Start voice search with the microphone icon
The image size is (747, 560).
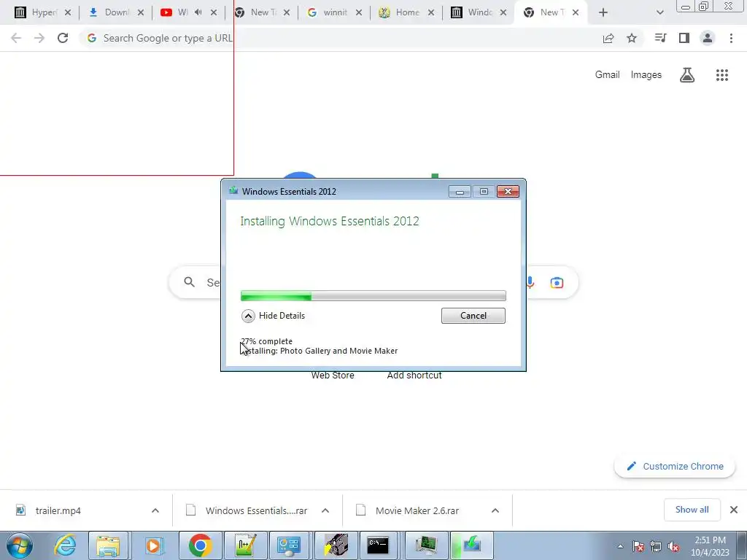tap(530, 282)
